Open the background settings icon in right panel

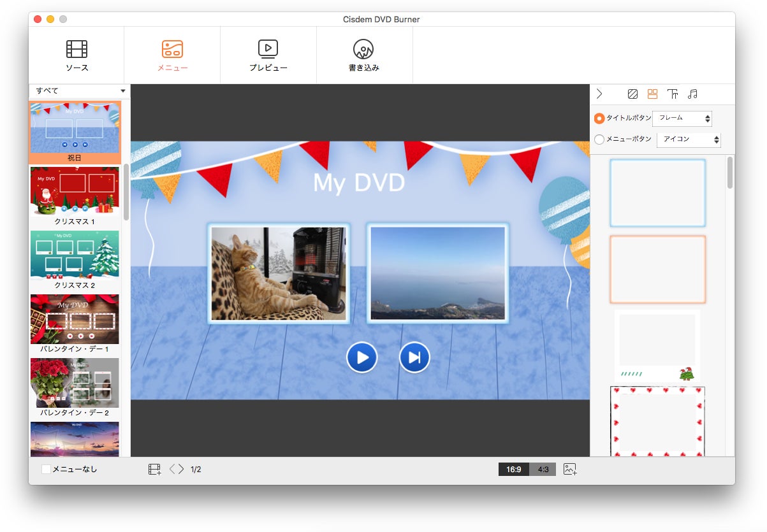point(632,94)
